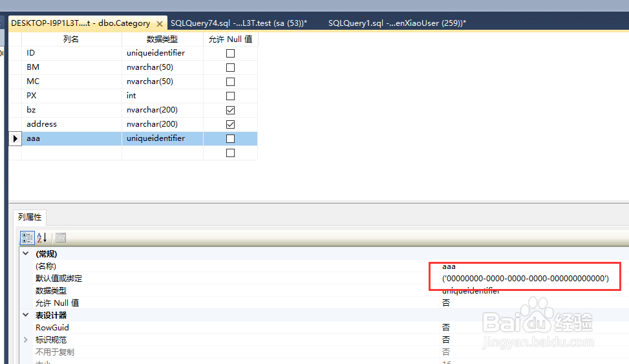Toggle Allow Null checkbox for BM column

[230, 67]
